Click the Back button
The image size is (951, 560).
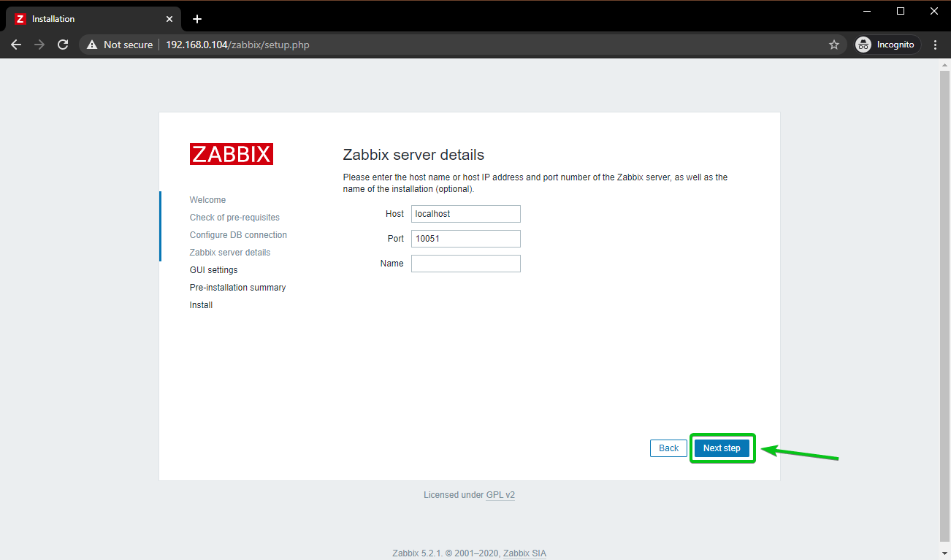(669, 448)
